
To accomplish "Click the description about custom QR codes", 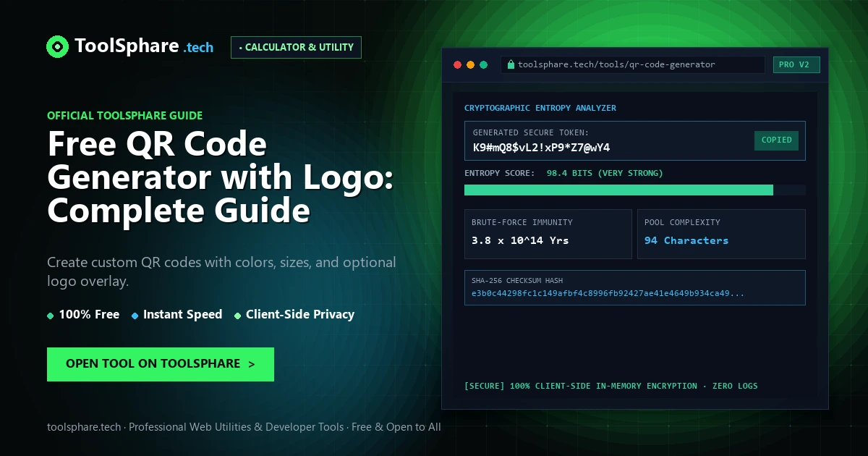I will [x=221, y=271].
